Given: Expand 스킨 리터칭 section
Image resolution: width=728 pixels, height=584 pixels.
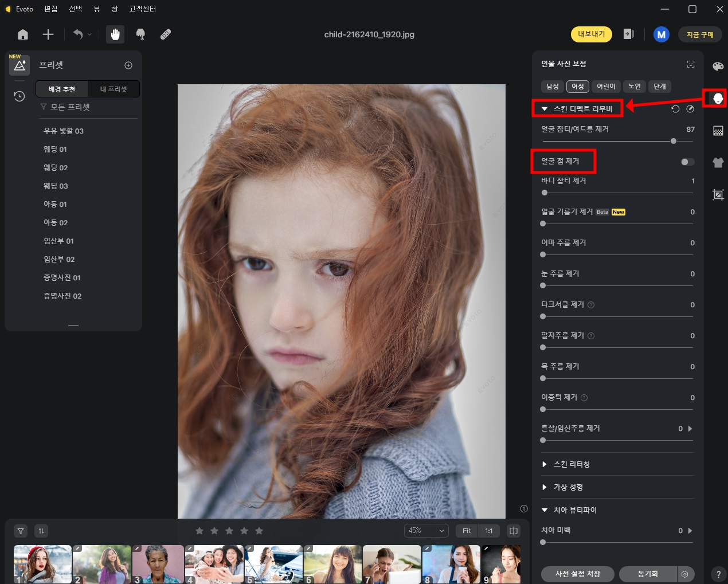Looking at the screenshot, I should 545,464.
